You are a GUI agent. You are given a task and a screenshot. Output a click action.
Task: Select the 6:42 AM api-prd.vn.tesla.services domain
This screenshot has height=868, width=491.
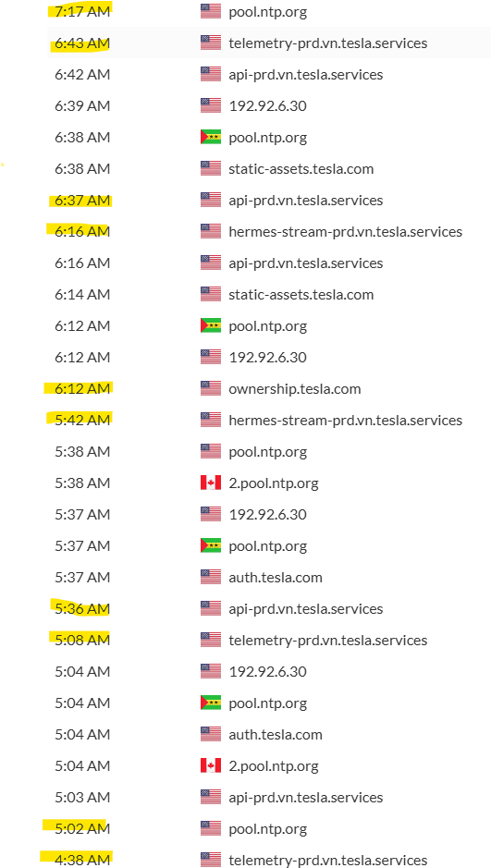click(x=305, y=74)
